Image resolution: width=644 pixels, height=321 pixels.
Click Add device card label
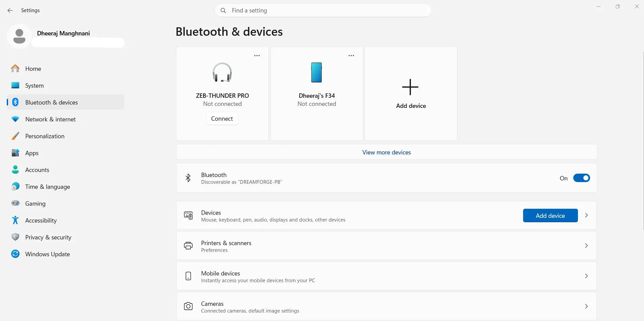pos(411,106)
